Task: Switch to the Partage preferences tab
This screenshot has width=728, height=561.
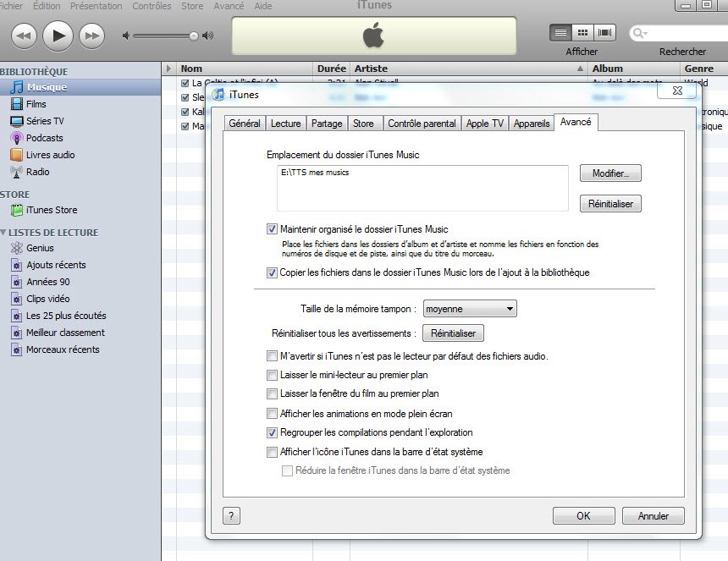Action: pyautogui.click(x=327, y=124)
